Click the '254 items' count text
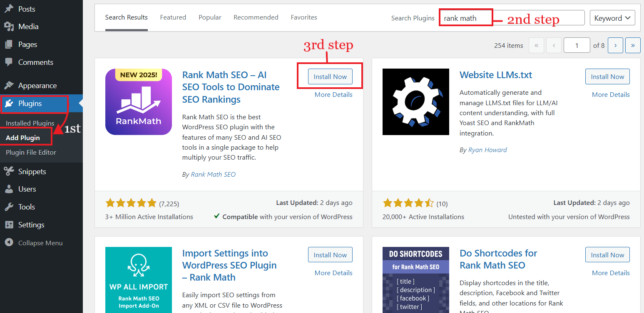Screen dimensions: 644x313 (509, 46)
